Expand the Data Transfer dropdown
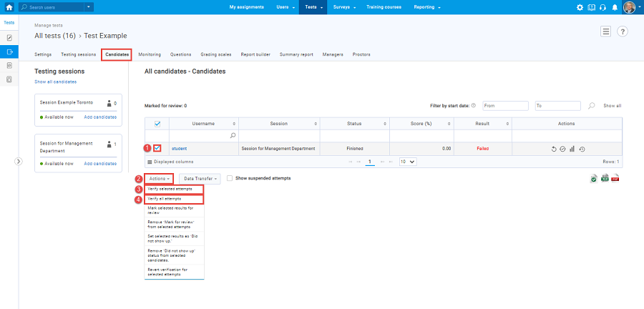644x309 pixels. coord(199,178)
